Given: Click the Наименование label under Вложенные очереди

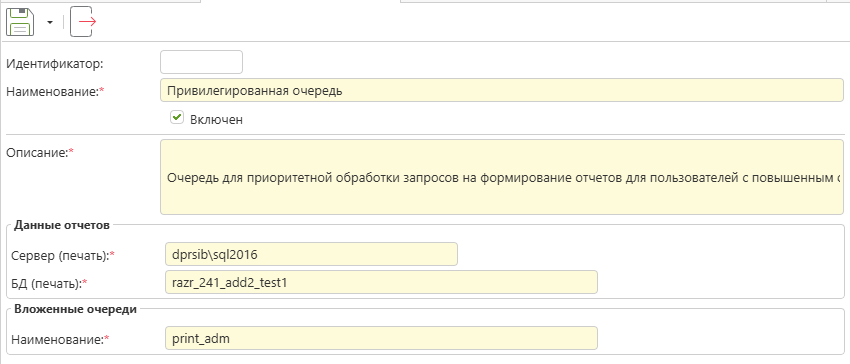Looking at the screenshot, I should point(60,340).
